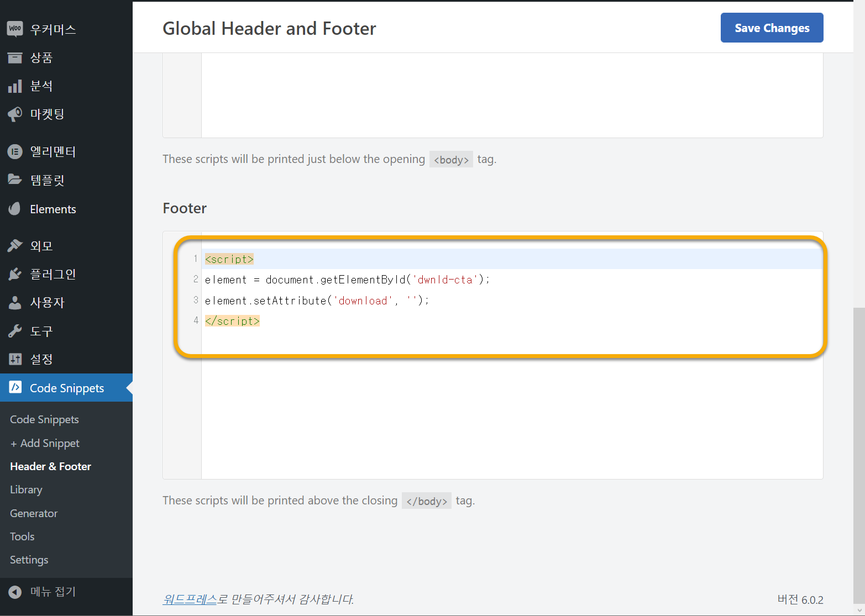Click the 플러그인 plug icon
The image size is (865, 616).
(15, 274)
